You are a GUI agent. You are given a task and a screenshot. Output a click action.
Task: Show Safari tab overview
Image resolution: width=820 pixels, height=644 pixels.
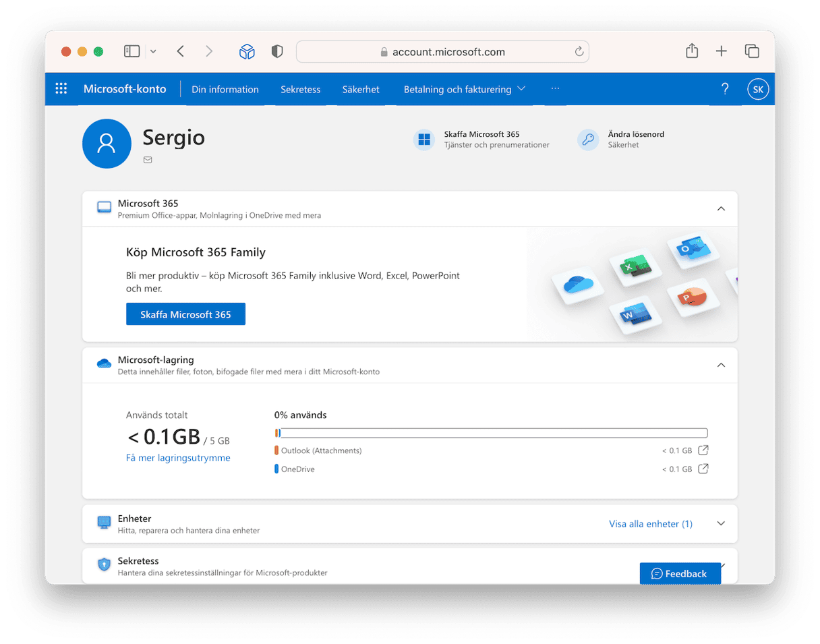point(751,51)
